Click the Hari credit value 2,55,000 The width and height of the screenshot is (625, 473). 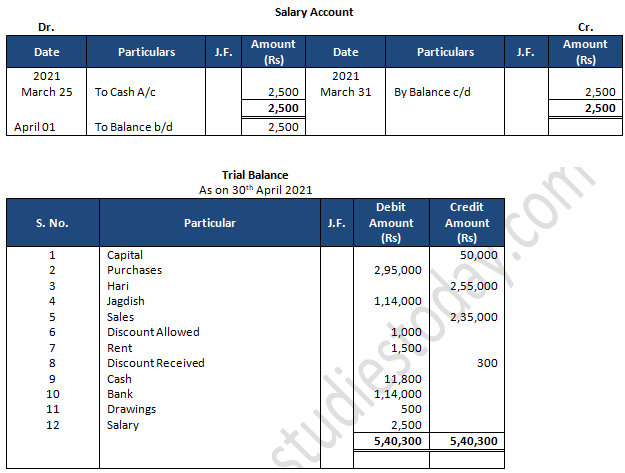(x=474, y=286)
